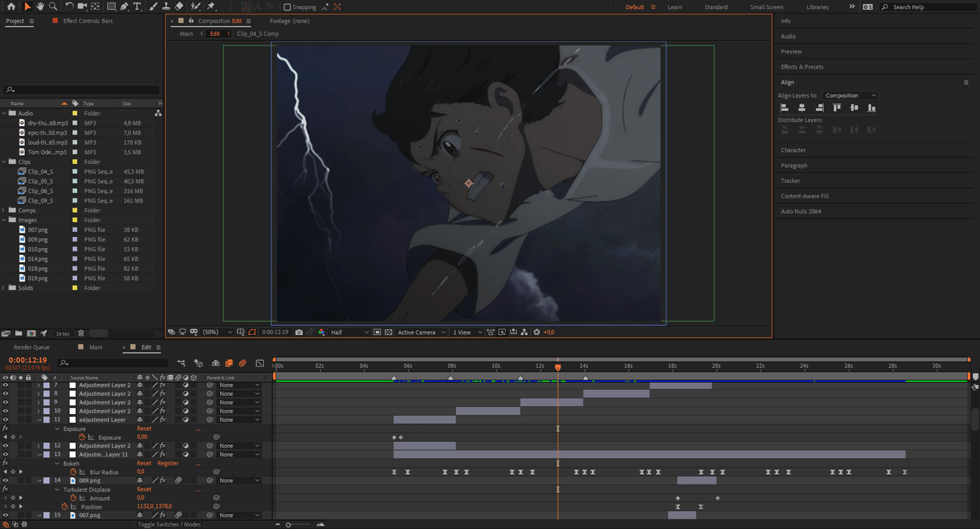Click the Search Help input field
Screen dimensions: 980x529
coord(928,7)
